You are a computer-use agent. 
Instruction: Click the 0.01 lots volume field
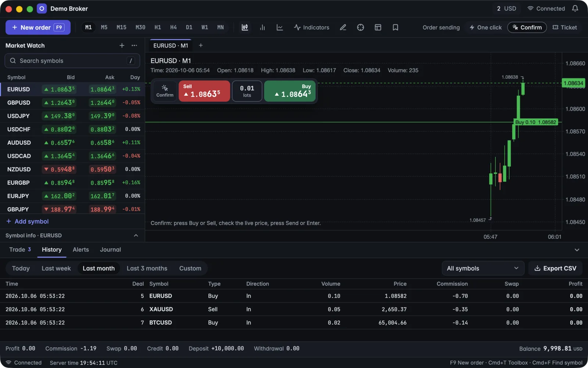pyautogui.click(x=247, y=91)
